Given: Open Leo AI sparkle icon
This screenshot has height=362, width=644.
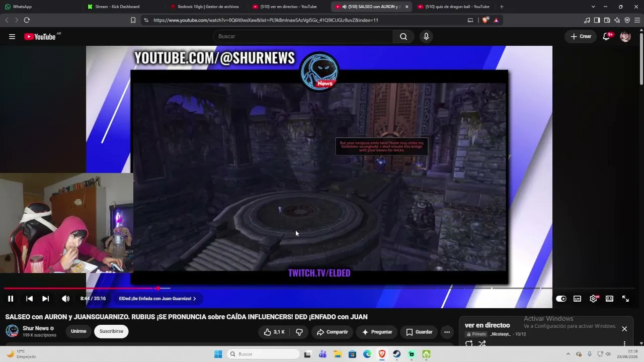Looking at the screenshot, I should pos(617,20).
